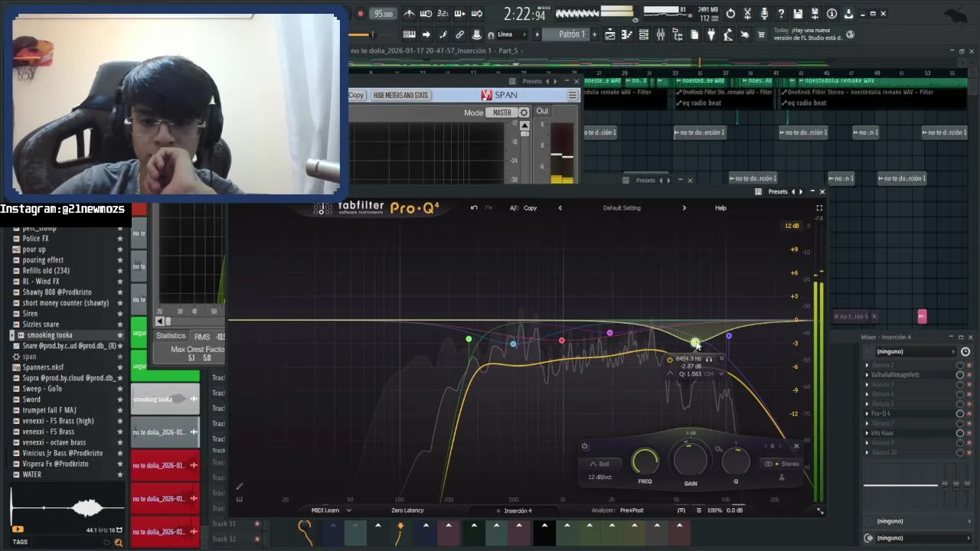Click the undo history circular arrow icon
Image resolution: width=980 pixels, height=551 pixels.
(731, 14)
